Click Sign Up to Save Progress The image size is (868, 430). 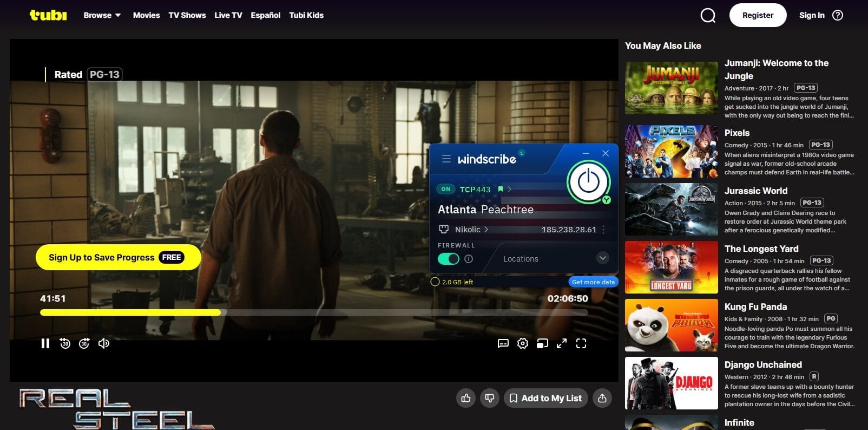click(118, 257)
